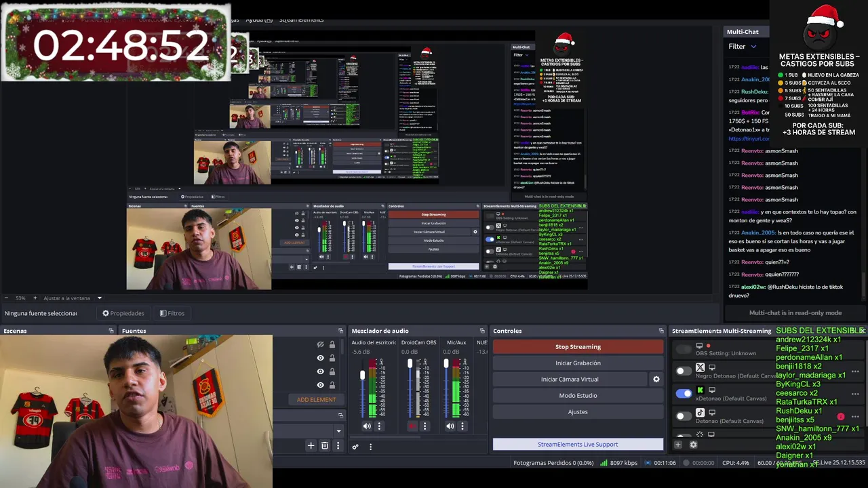Open Ajustes from Controles panel
Viewport: 868px width, 488px height.
coord(578,412)
